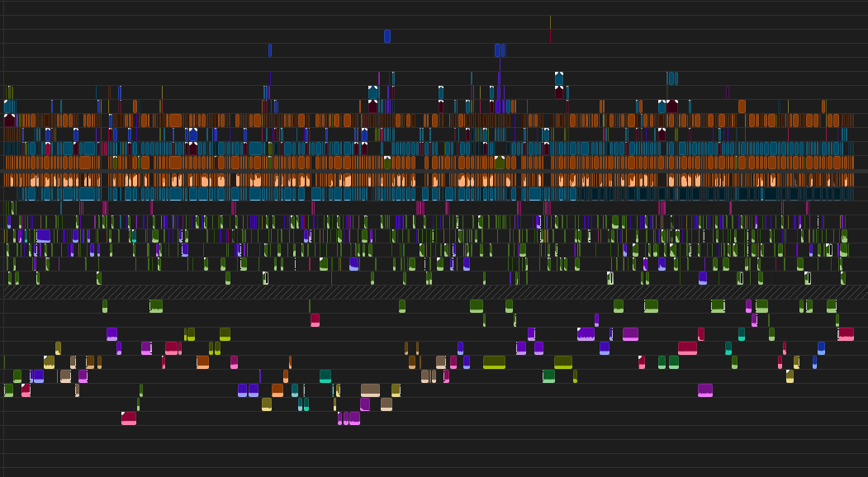Select the green block at far left lower track
The width and height of the screenshot is (868, 477).
coord(8,390)
